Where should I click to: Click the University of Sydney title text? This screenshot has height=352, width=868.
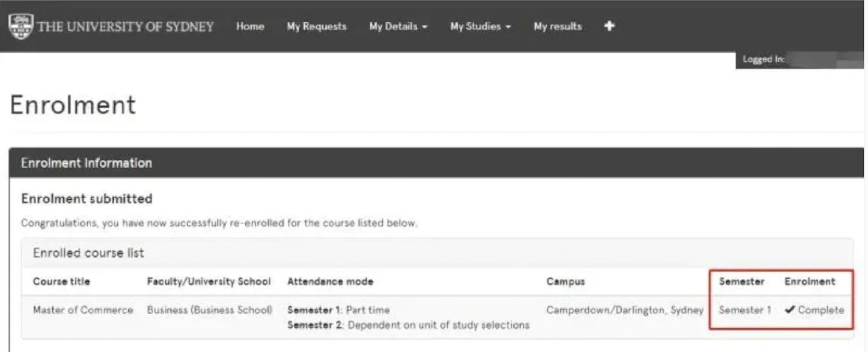point(126,27)
